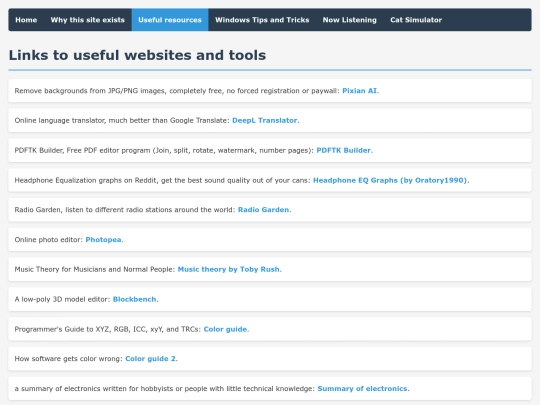Open Music theory by Toby Rush link
540x405 pixels.
pos(229,269)
